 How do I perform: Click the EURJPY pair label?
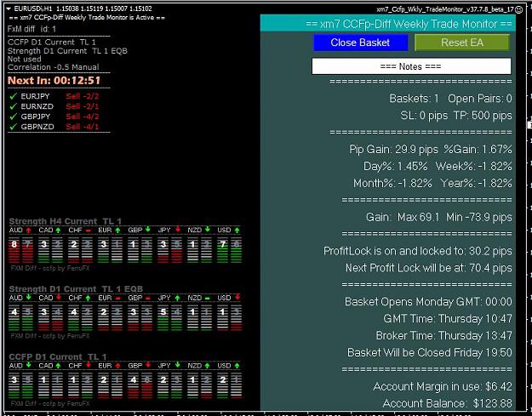pos(35,96)
